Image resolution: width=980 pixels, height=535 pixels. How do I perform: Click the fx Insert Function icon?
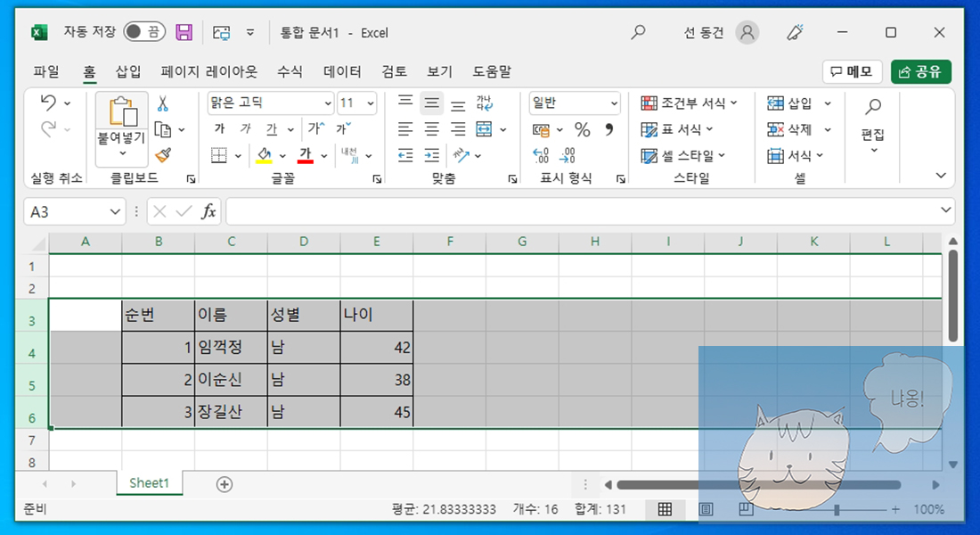(x=208, y=211)
